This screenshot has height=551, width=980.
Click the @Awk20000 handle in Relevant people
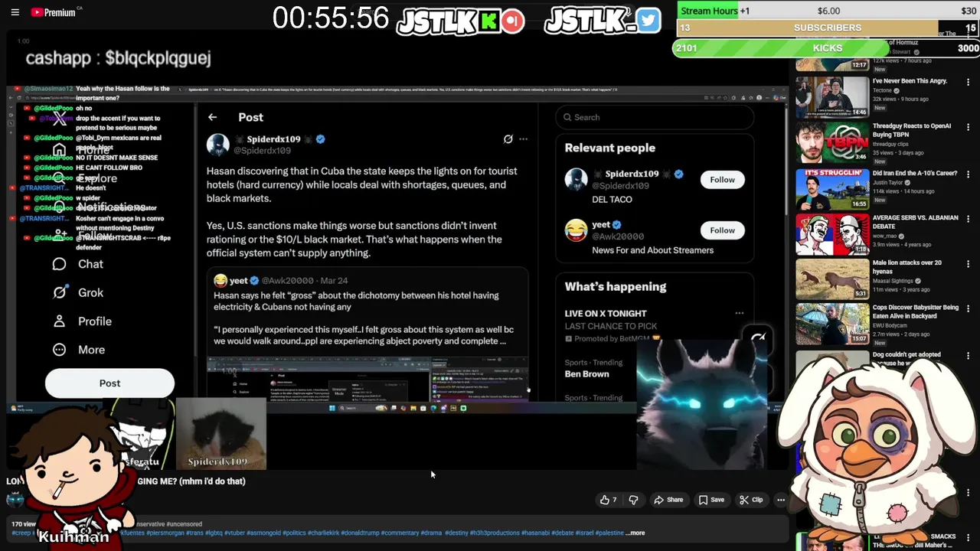coord(618,236)
